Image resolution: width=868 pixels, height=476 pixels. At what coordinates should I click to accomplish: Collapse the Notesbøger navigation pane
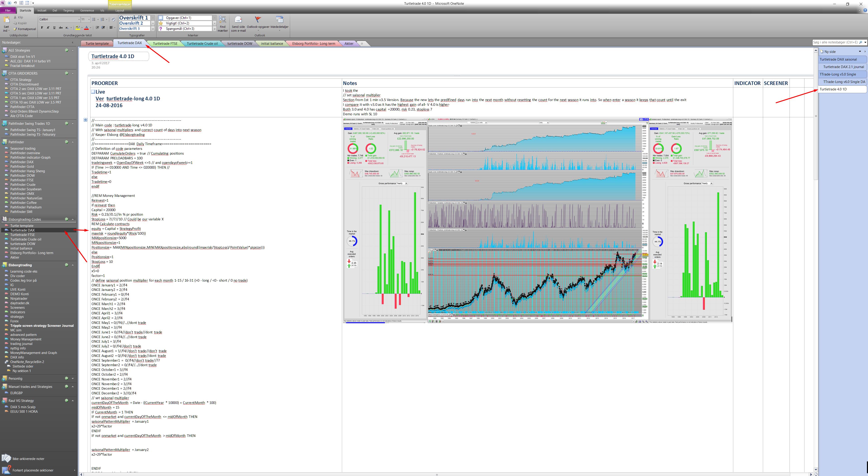[72, 42]
